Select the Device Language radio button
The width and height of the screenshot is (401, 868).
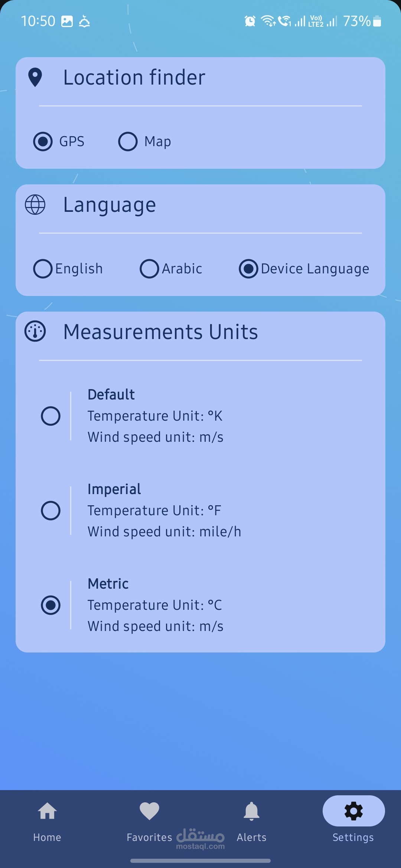(x=248, y=269)
